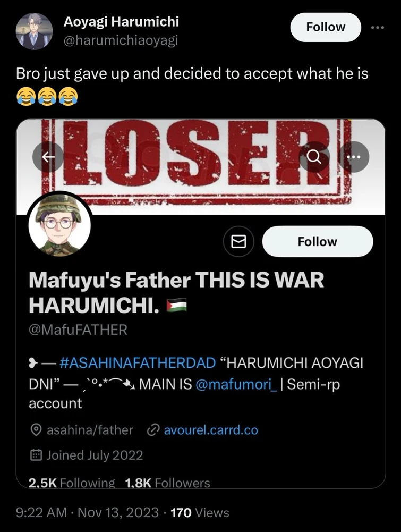Select the link chain icon beside carrd URL

point(153,430)
